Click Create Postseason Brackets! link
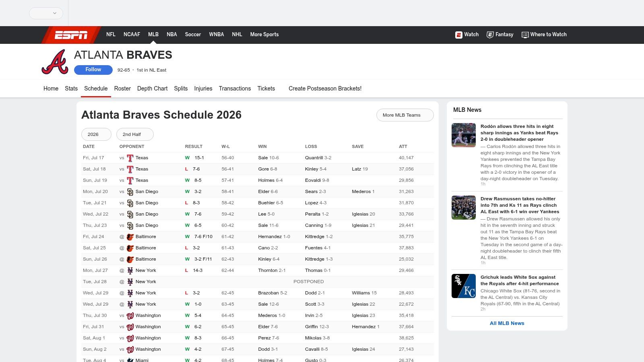 325,88
